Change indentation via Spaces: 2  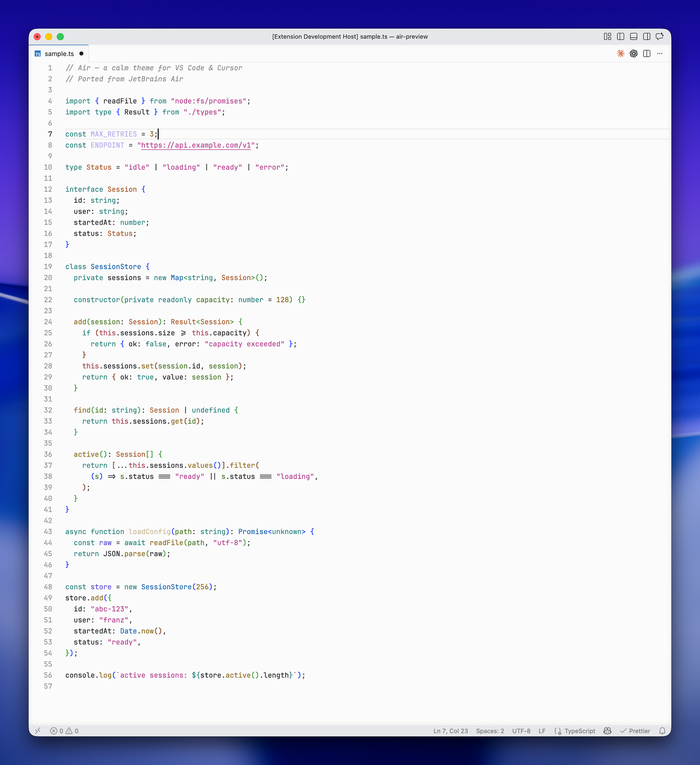click(490, 731)
